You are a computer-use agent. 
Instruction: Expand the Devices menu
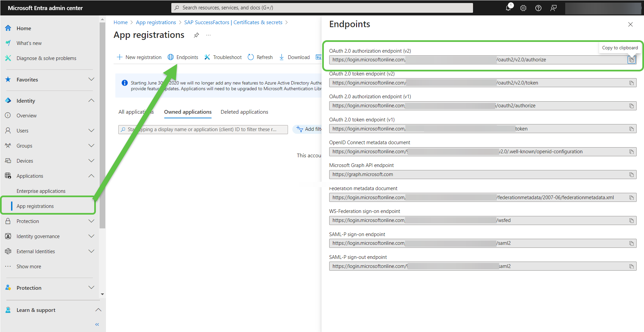pyautogui.click(x=91, y=161)
